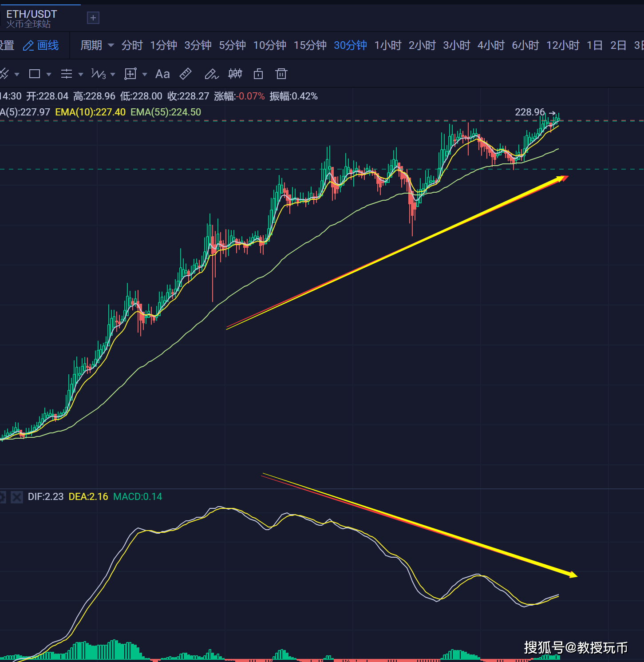This screenshot has width=644, height=662.
Task: Expand the 周期 period dropdown
Action: (97, 45)
